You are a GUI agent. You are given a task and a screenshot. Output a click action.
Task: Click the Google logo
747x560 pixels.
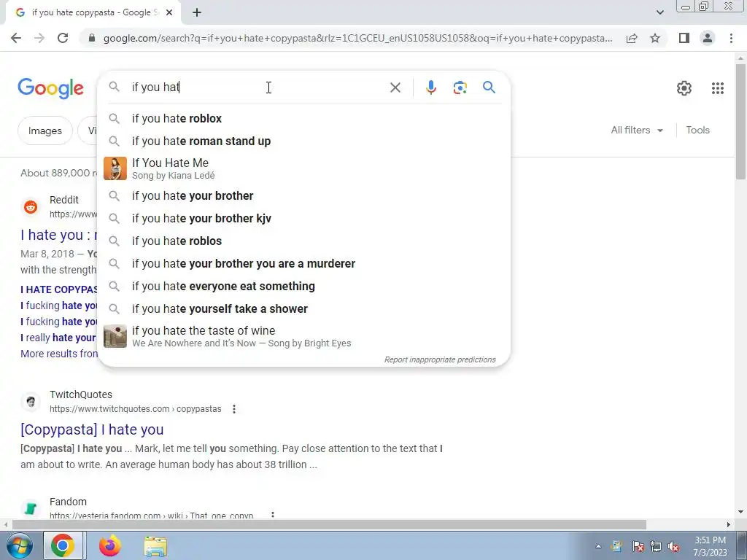(x=50, y=88)
